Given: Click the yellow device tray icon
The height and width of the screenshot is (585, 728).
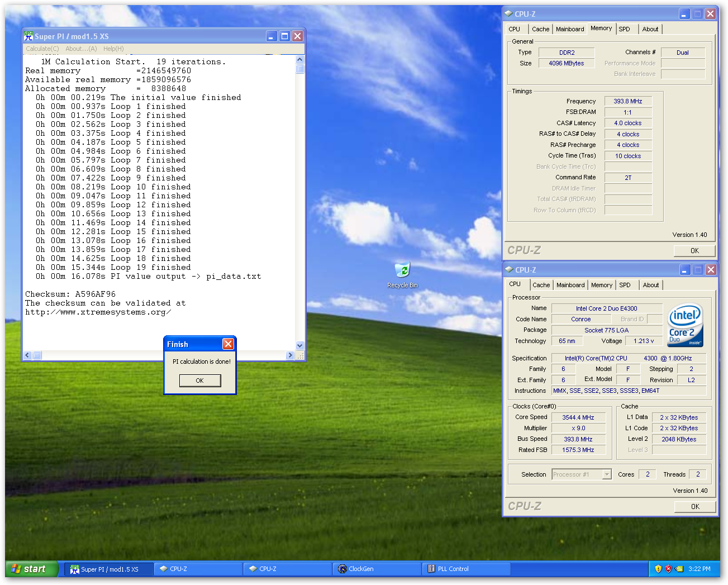Looking at the screenshot, I should (679, 569).
